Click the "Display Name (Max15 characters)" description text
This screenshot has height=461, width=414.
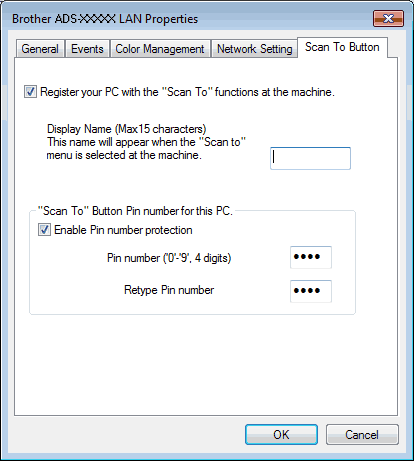pyautogui.click(x=127, y=129)
